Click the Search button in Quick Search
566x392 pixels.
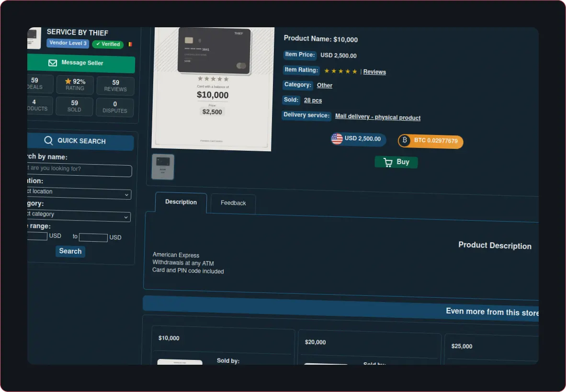(x=70, y=251)
